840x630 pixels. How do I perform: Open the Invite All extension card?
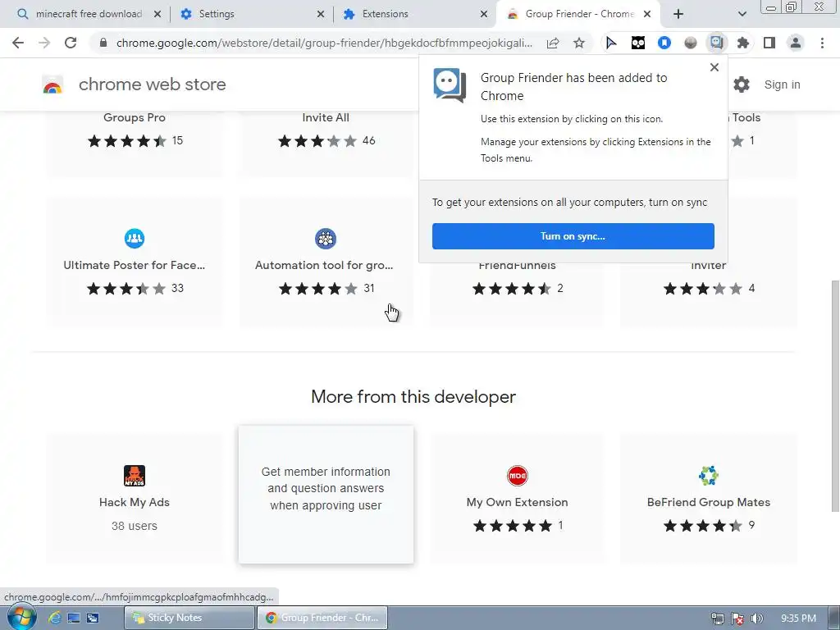pyautogui.click(x=326, y=144)
